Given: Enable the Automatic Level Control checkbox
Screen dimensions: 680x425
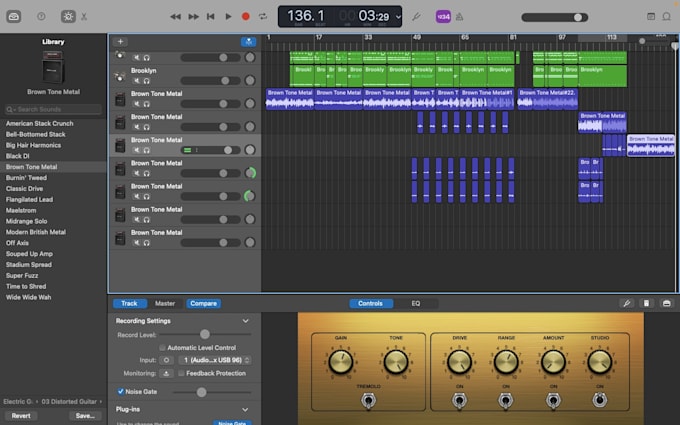Looking at the screenshot, I should (x=162, y=348).
